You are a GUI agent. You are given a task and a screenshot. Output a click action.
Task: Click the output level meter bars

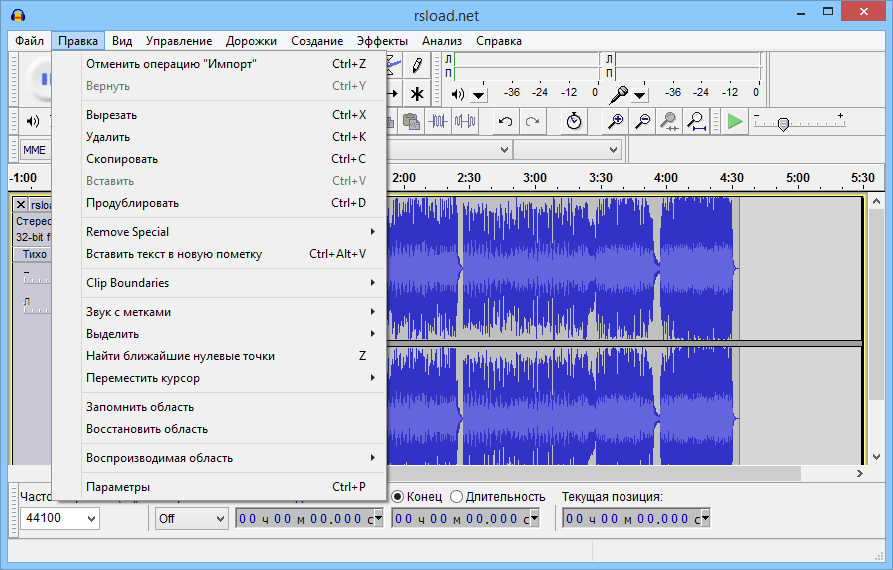tap(527, 66)
